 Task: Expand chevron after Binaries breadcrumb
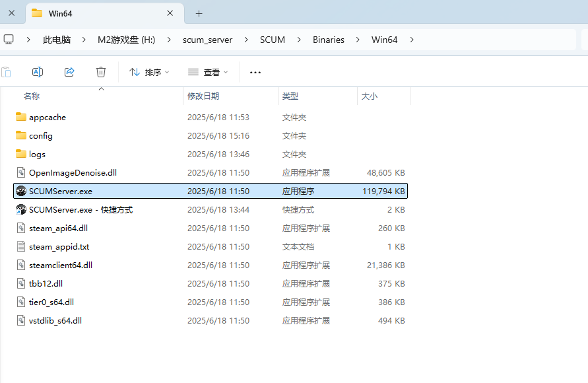[x=358, y=40]
